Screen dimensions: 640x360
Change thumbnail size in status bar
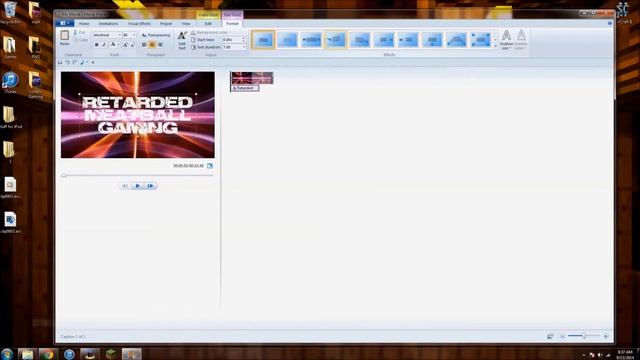(x=550, y=336)
